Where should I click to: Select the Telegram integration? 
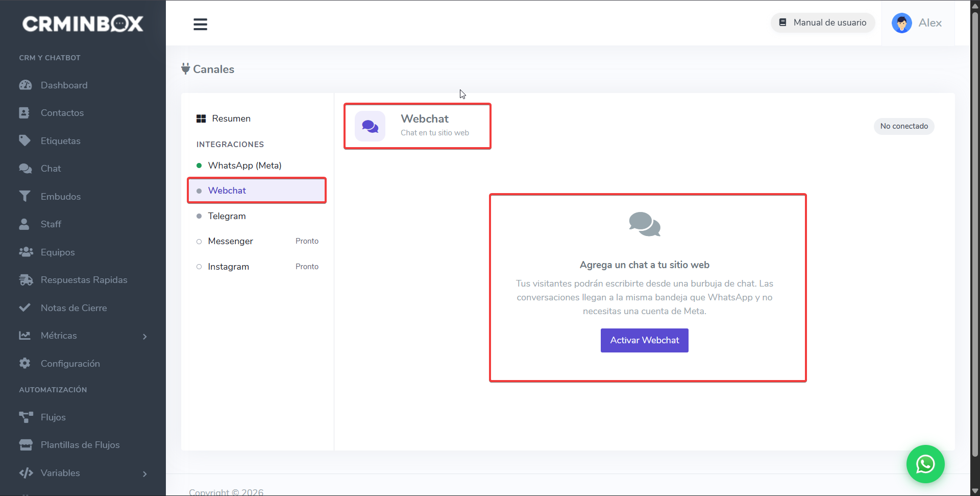tap(257, 216)
